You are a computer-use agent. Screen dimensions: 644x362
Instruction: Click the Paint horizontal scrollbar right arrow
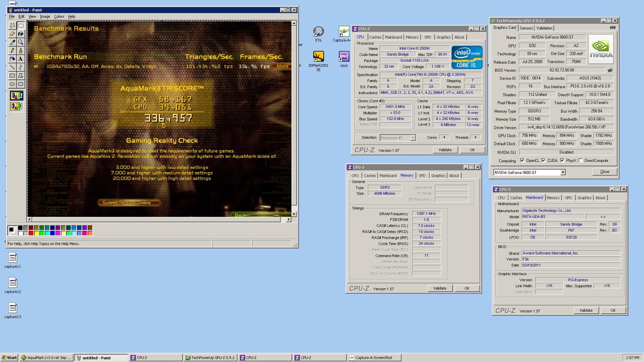(289, 219)
